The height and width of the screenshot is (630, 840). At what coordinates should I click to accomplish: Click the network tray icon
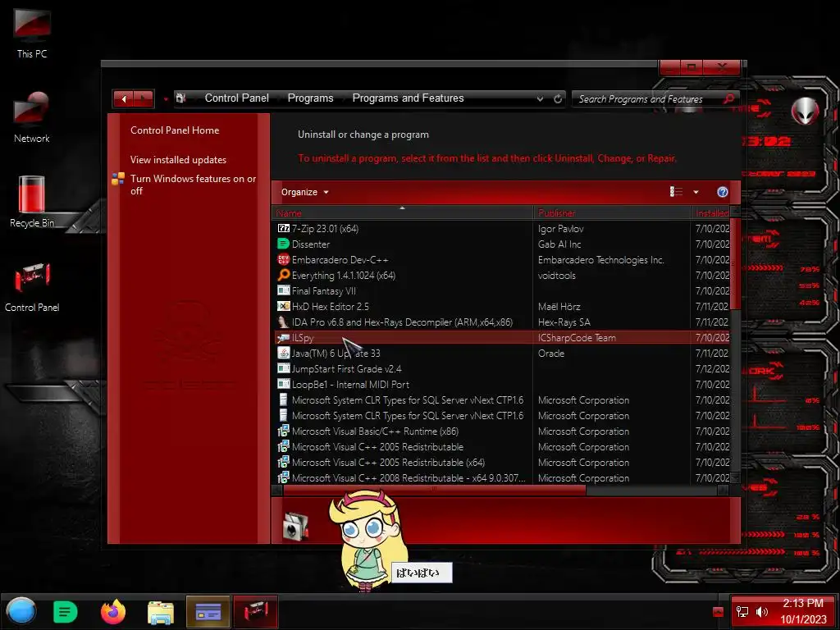[x=742, y=611]
